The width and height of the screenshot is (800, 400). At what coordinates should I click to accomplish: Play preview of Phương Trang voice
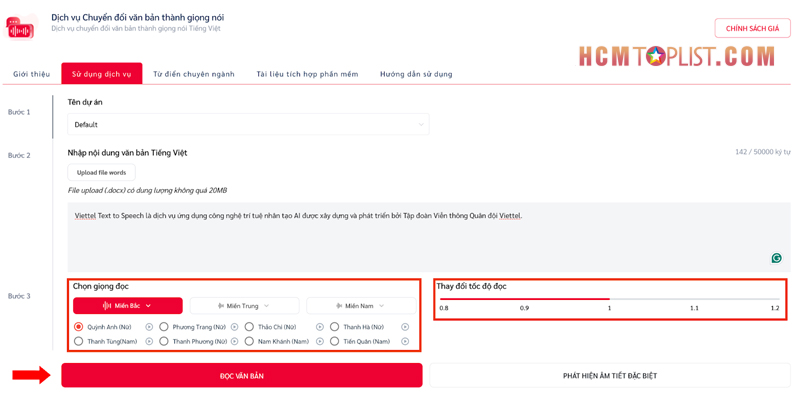(234, 327)
